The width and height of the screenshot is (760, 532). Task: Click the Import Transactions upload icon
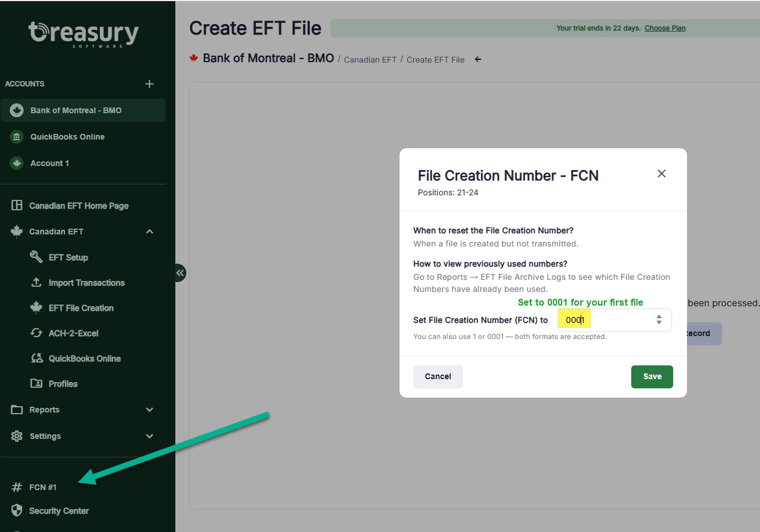pyautogui.click(x=36, y=282)
